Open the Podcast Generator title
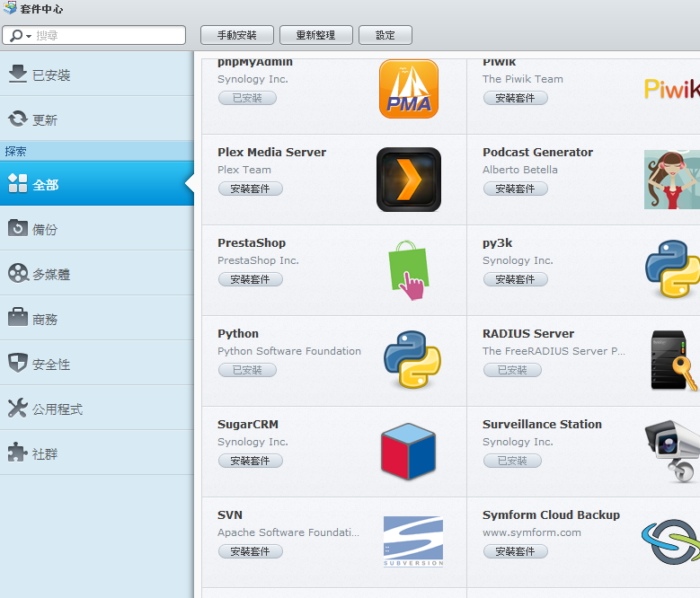The image size is (700, 598). click(x=537, y=152)
